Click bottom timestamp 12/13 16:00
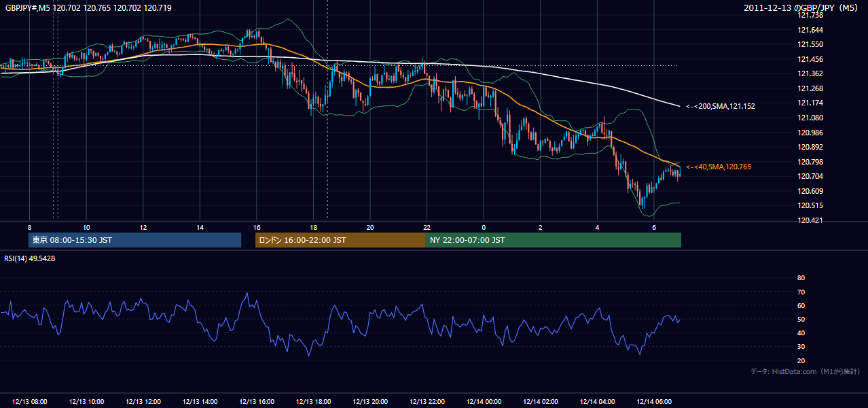This screenshot has height=408, width=868. coord(257,402)
